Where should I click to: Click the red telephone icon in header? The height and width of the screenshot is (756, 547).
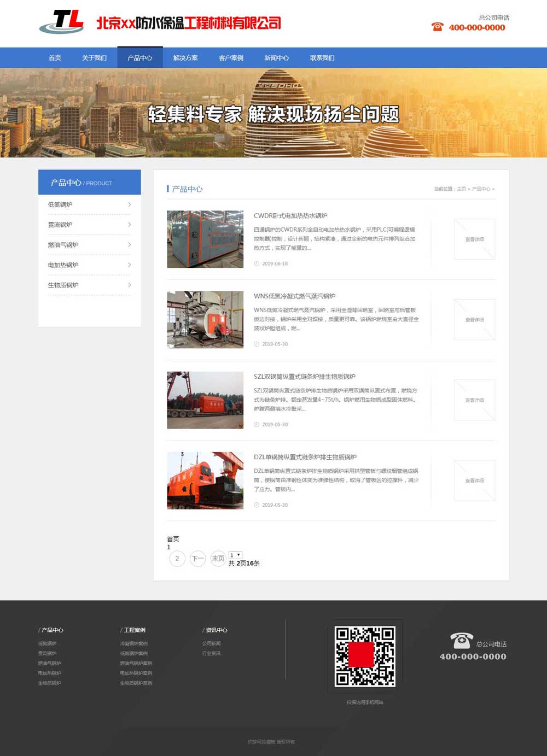pyautogui.click(x=437, y=27)
